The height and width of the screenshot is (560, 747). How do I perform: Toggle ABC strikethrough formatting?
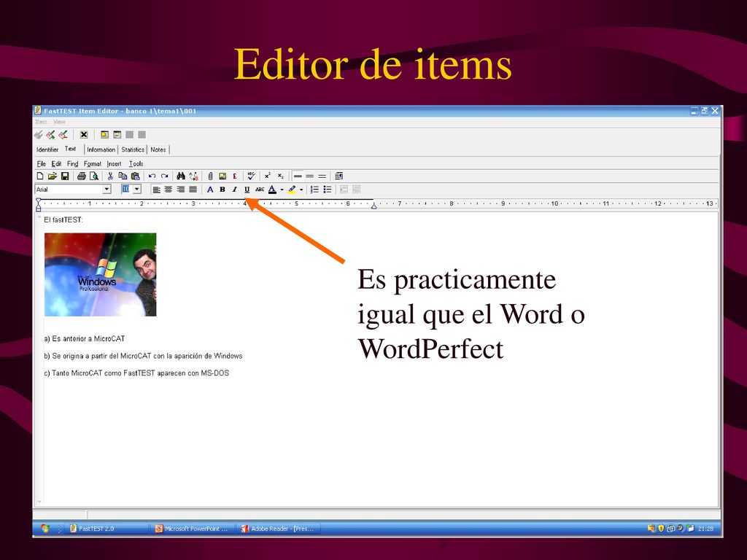coord(260,190)
